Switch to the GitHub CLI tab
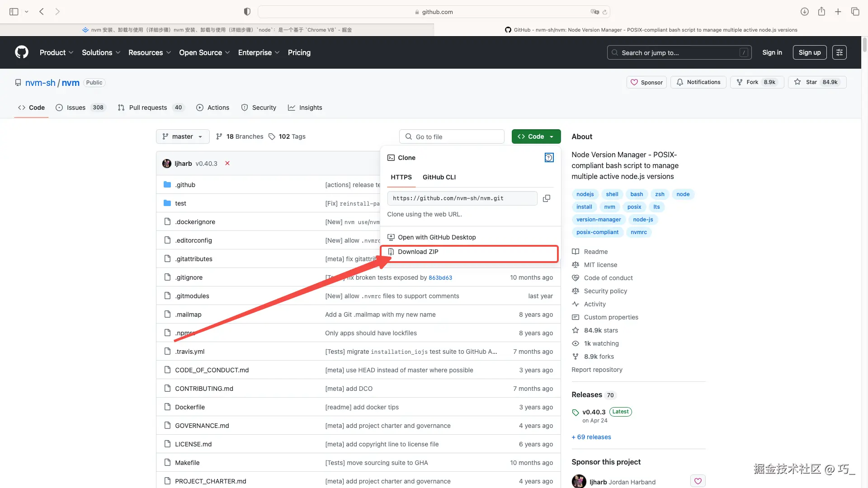The height and width of the screenshot is (488, 868). [x=439, y=177]
